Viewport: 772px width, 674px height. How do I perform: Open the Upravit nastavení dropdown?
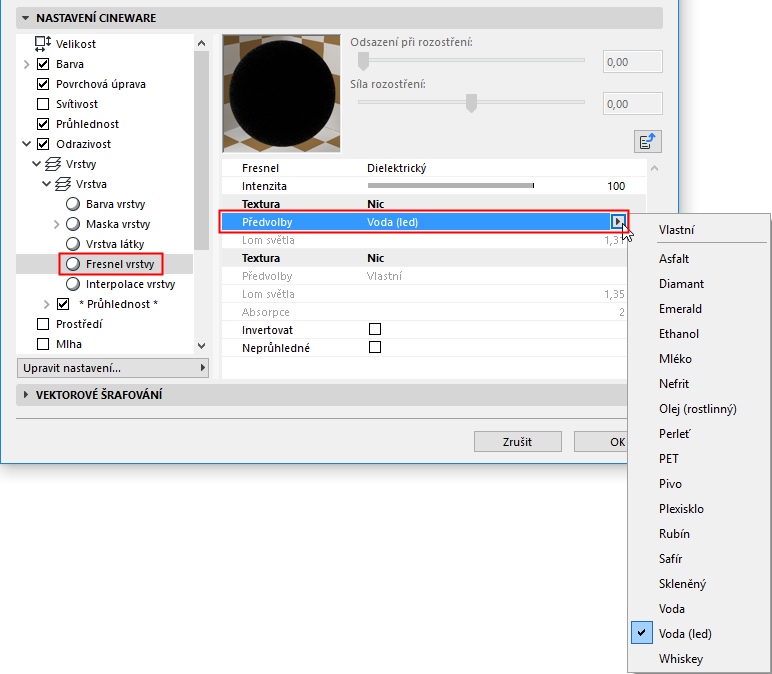click(113, 368)
